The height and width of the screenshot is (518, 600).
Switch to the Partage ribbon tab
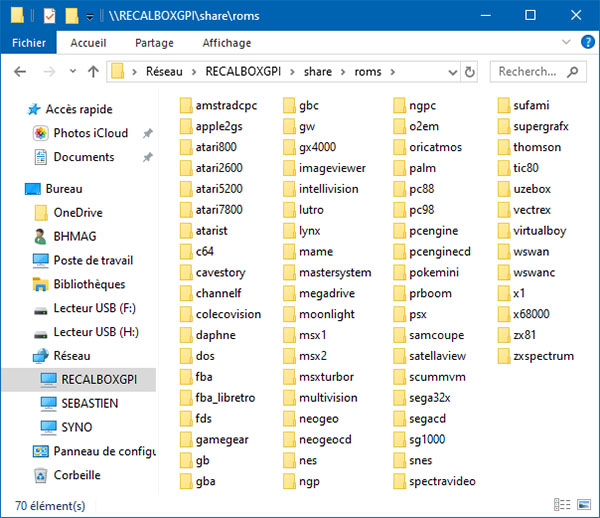[154, 42]
